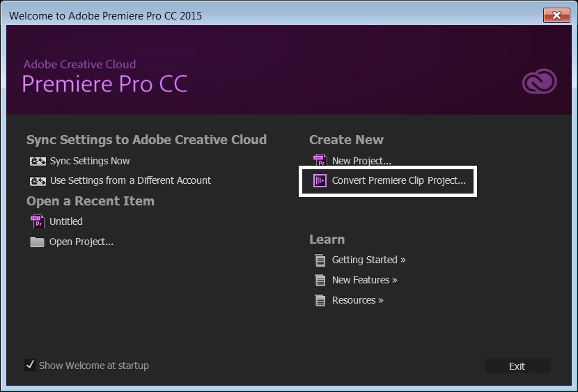The width and height of the screenshot is (578, 392).
Task: Click the Open Project folder icon
Action: (x=38, y=242)
